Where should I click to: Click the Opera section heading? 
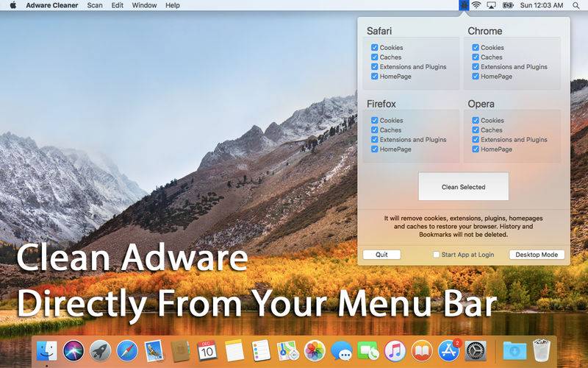481,104
